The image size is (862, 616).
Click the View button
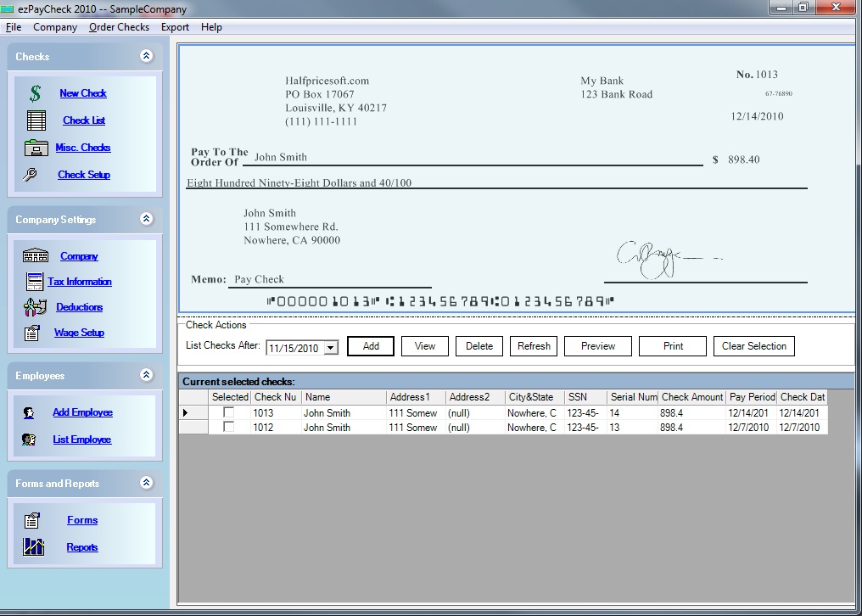coord(425,346)
